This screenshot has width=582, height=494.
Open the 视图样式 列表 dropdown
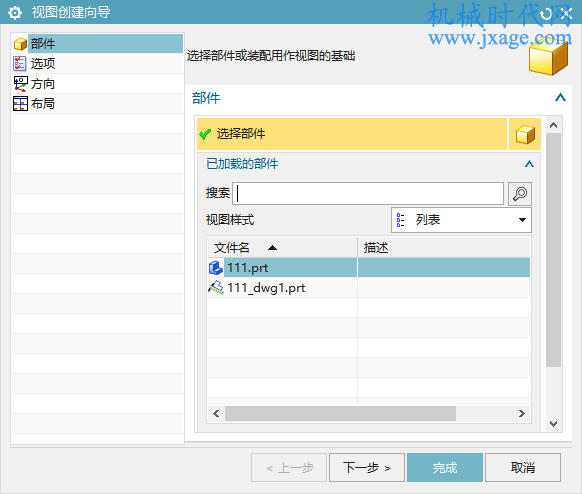coord(461,220)
